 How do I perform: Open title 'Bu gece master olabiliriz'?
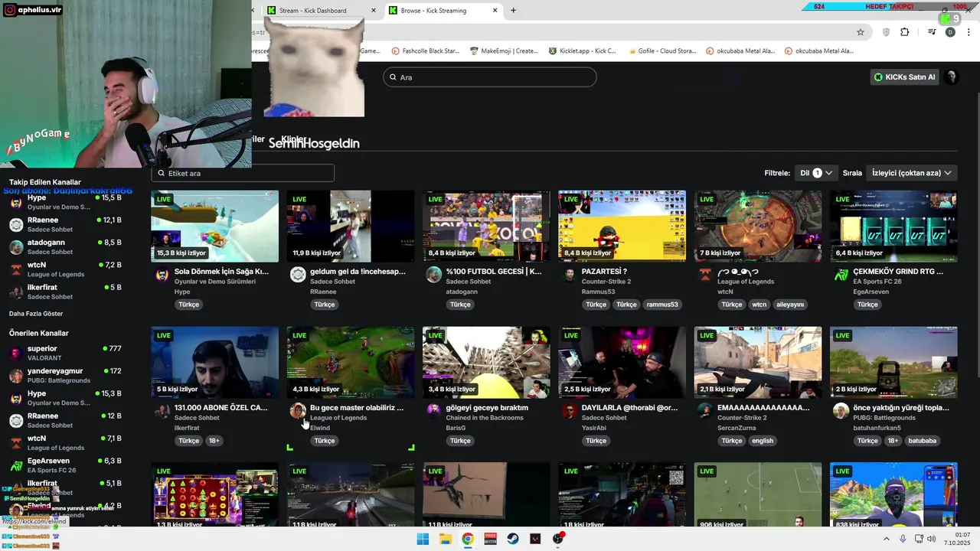click(x=357, y=408)
